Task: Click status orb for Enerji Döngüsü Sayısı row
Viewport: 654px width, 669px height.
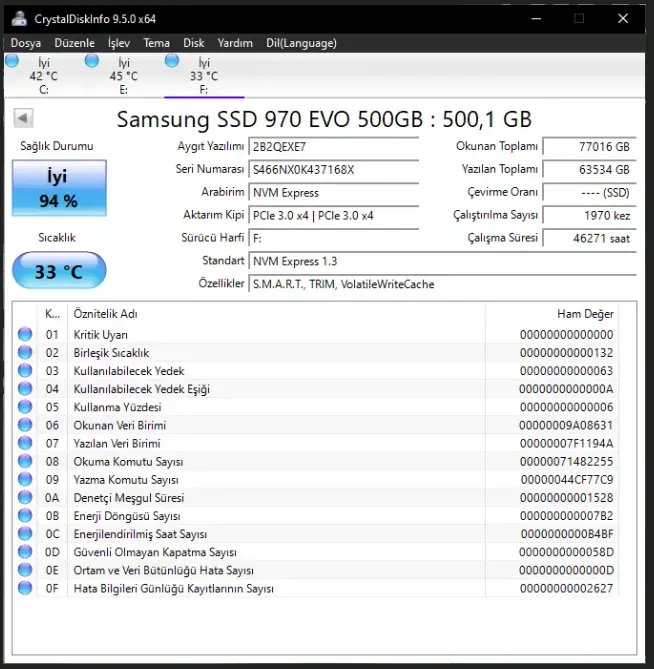Action: [x=25, y=515]
